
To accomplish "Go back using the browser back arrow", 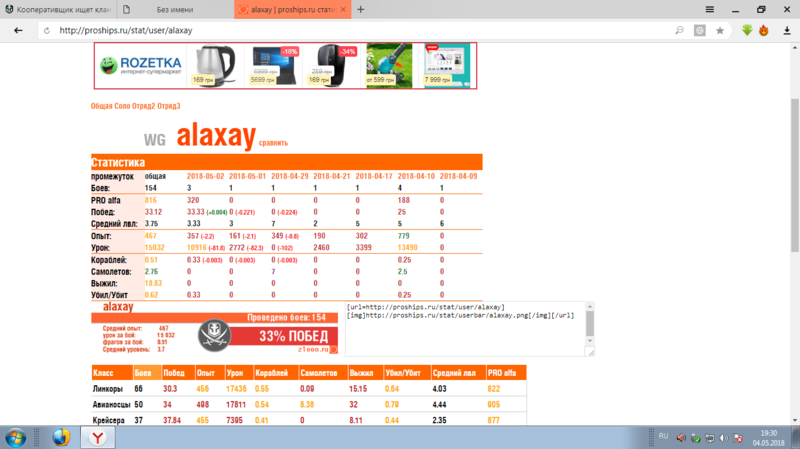I will tap(18, 31).
